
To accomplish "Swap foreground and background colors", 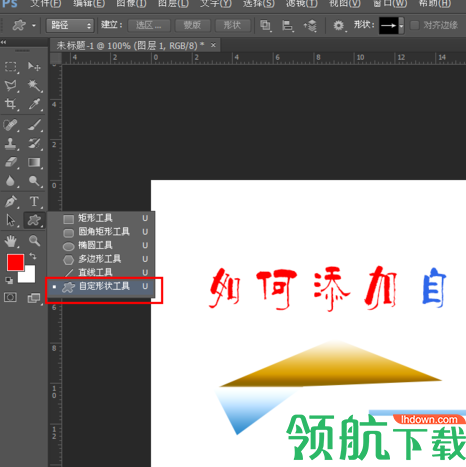I will pyautogui.click(x=33, y=256).
